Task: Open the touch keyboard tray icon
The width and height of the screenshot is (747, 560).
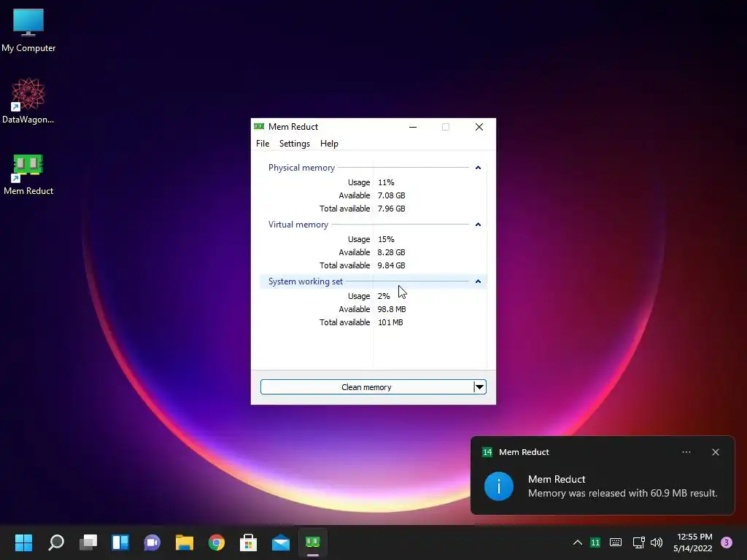Action: click(x=616, y=542)
